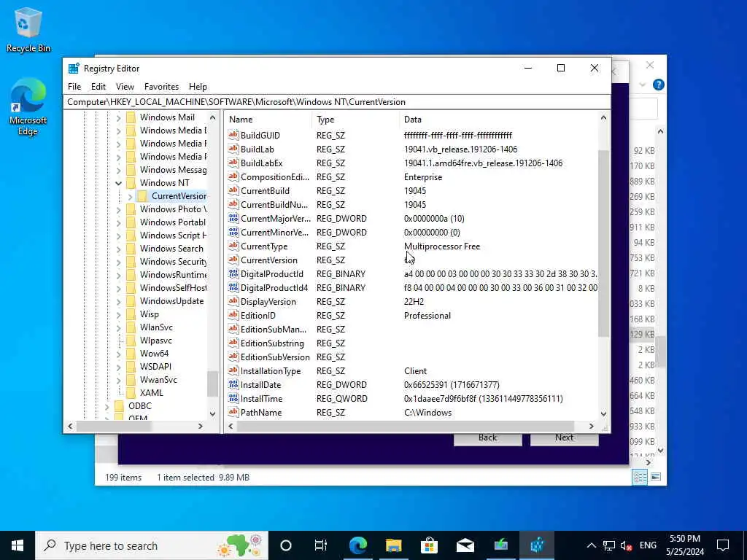747x560 pixels.
Task: Open the Recycle Bin desktop icon
Action: [28, 29]
